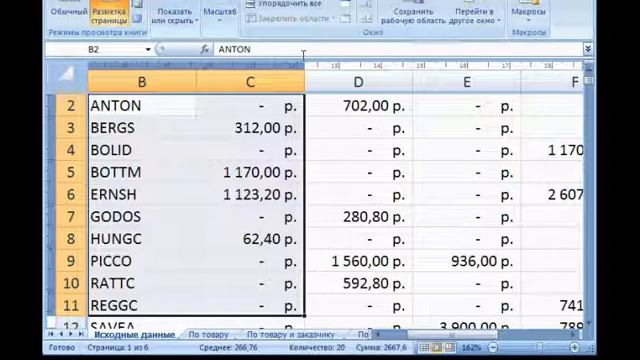Click Упорядочить все button
The width and height of the screenshot is (640, 360).
pyautogui.click(x=284, y=4)
